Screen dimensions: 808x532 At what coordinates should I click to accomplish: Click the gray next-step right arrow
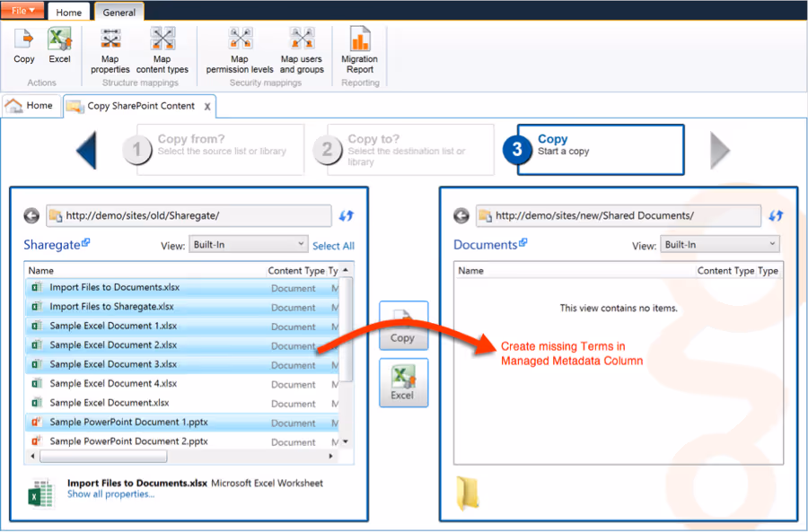720,151
